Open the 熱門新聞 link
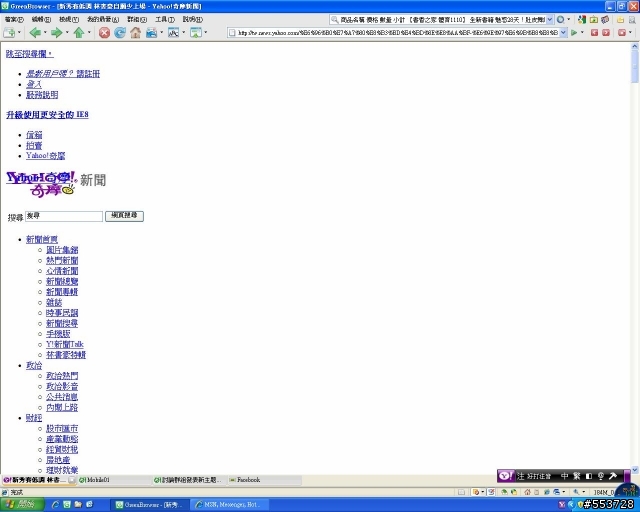 62,260
